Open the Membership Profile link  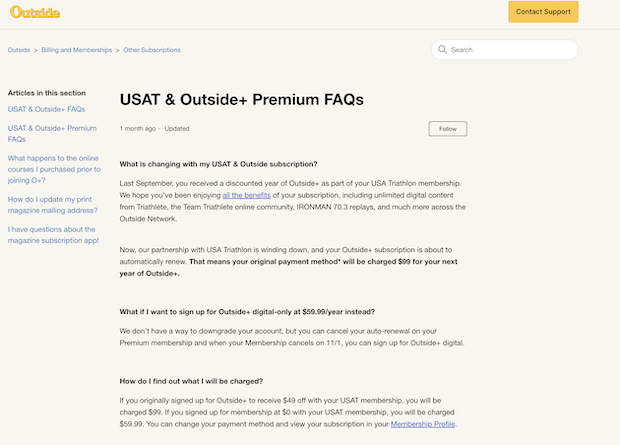421,424
